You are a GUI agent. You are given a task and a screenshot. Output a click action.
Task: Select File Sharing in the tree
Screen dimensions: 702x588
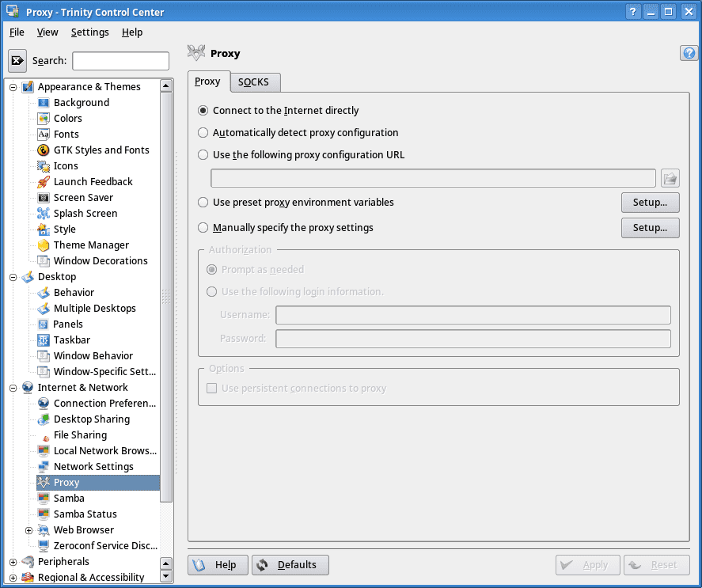point(80,435)
